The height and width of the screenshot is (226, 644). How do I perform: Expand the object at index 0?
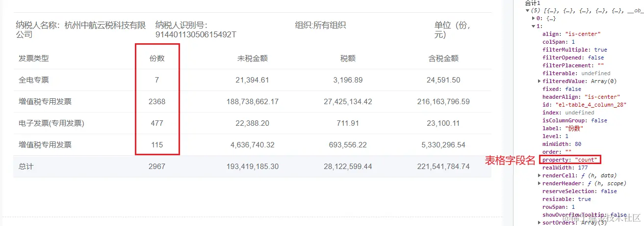(534, 18)
